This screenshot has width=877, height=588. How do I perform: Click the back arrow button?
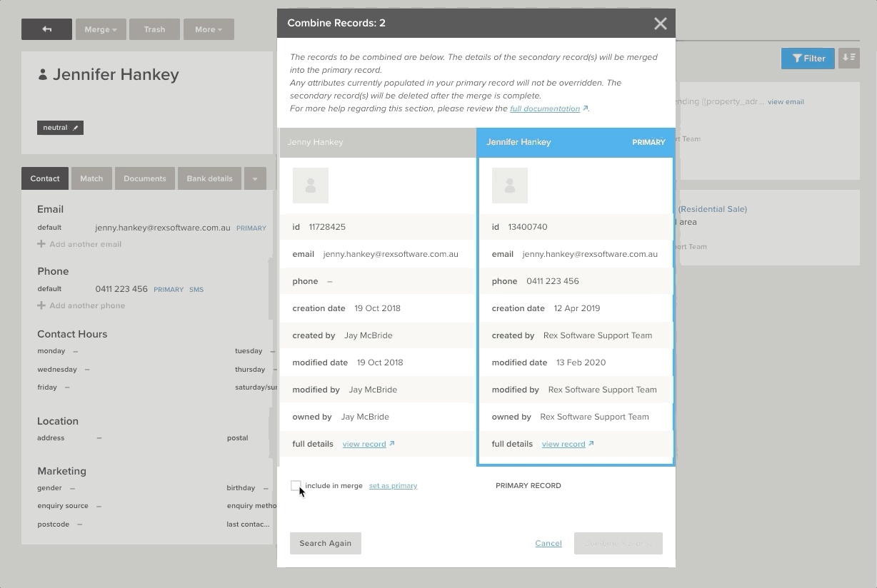click(46, 29)
